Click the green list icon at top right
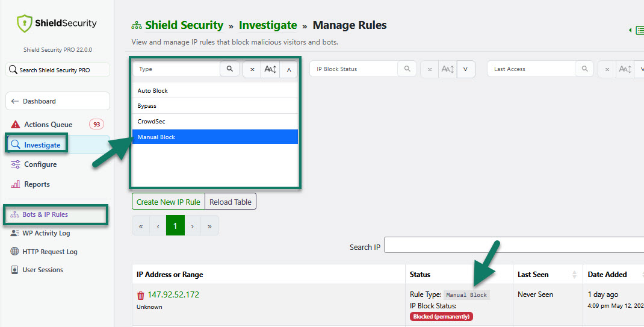The height and width of the screenshot is (327, 644). [x=639, y=30]
